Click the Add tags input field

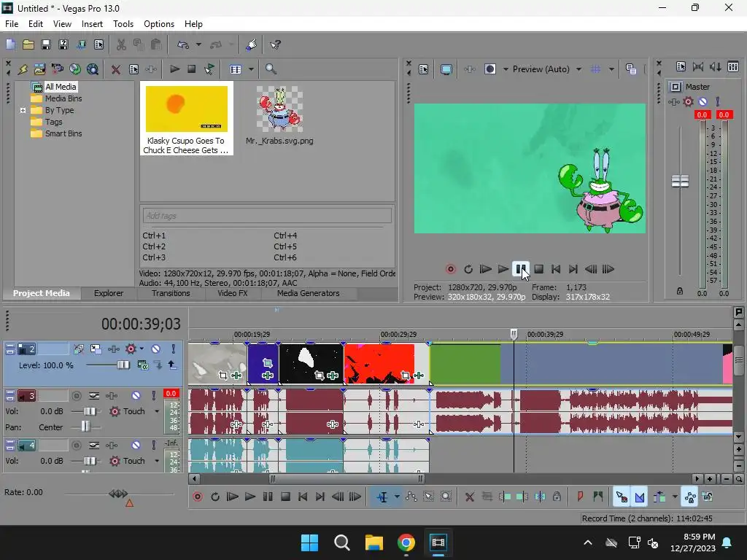(x=267, y=216)
